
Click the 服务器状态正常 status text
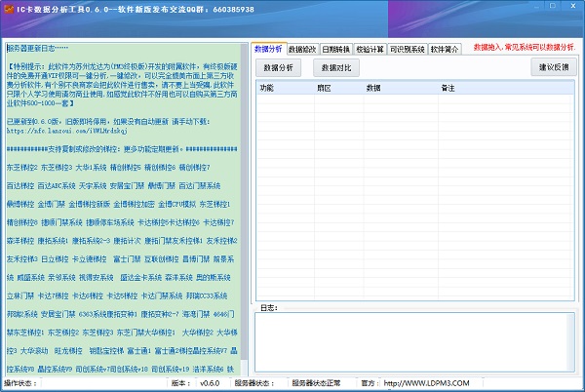pos(316,383)
